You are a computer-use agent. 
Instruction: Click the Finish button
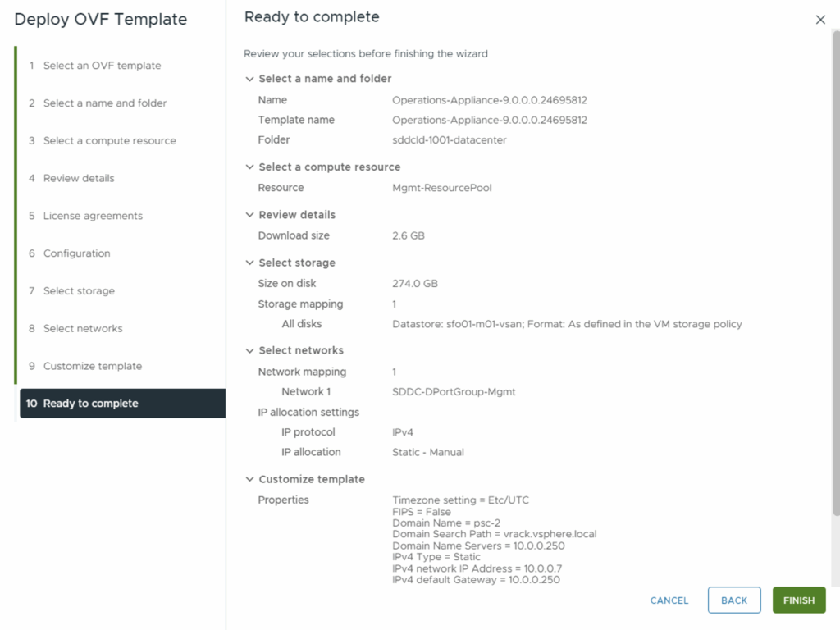pos(798,600)
